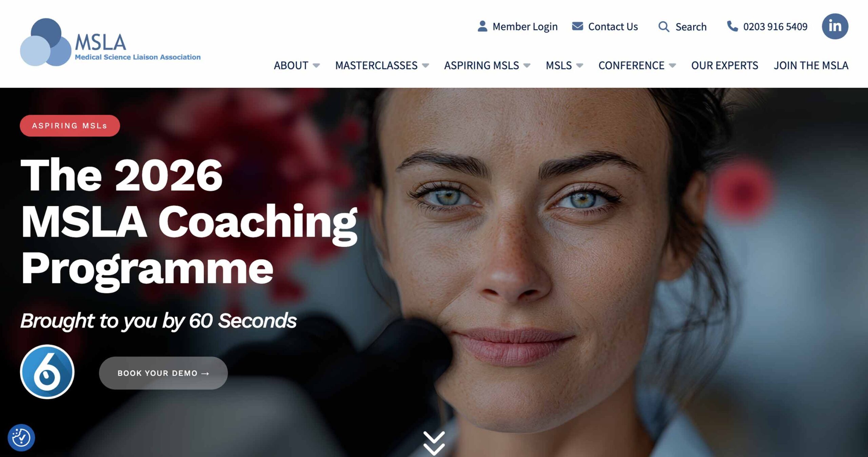Expand the MSLs menu arrow

click(x=579, y=65)
